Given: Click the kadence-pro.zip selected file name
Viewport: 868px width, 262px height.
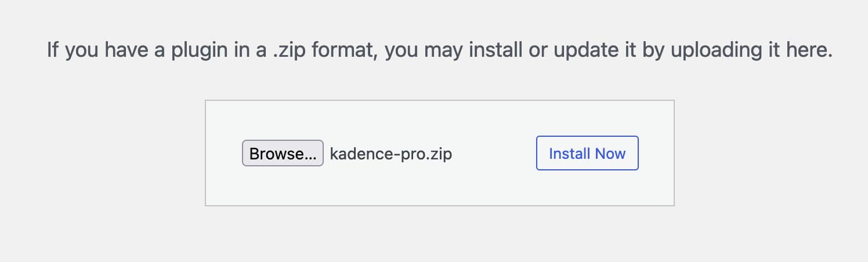Looking at the screenshot, I should [390, 154].
